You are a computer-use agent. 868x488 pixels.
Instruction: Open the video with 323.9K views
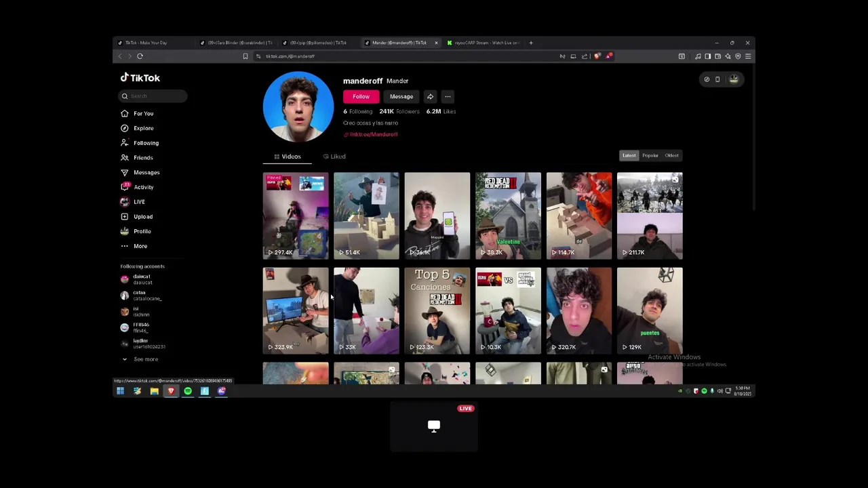(296, 310)
